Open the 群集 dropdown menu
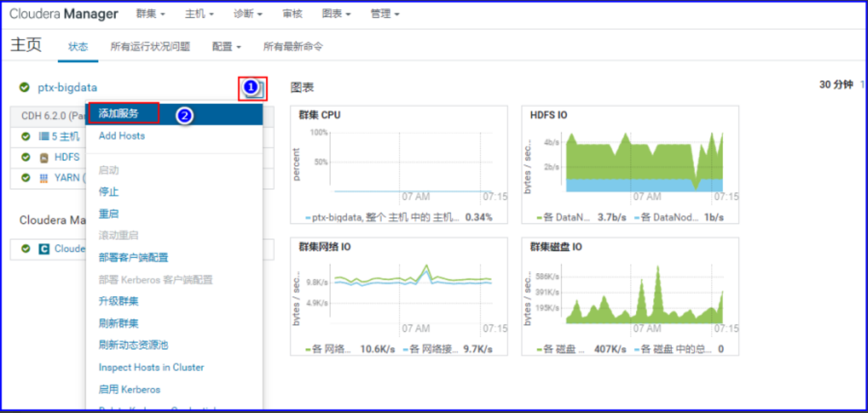The image size is (868, 413). 150,13
